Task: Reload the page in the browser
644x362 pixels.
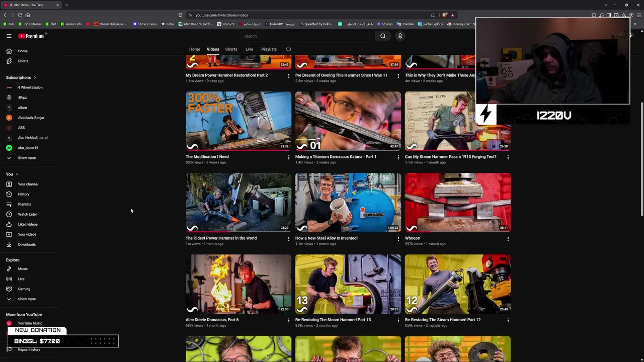Action: pos(20,15)
